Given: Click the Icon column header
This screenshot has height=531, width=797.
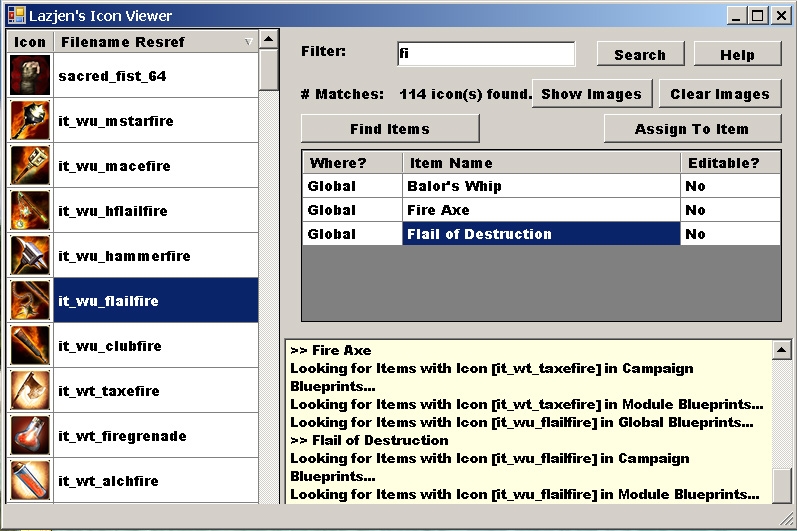Looking at the screenshot, I should 30,42.
